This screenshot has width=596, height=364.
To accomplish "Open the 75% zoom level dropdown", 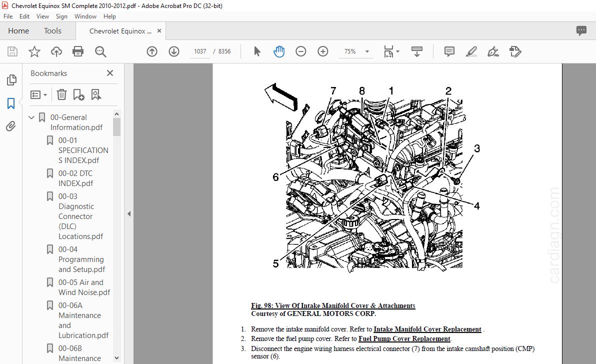I will tap(367, 51).
